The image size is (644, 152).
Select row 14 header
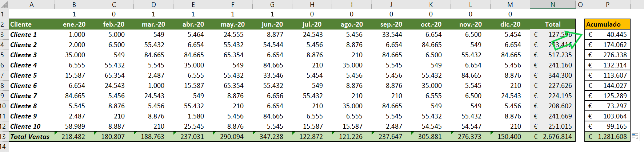click(x=4, y=146)
